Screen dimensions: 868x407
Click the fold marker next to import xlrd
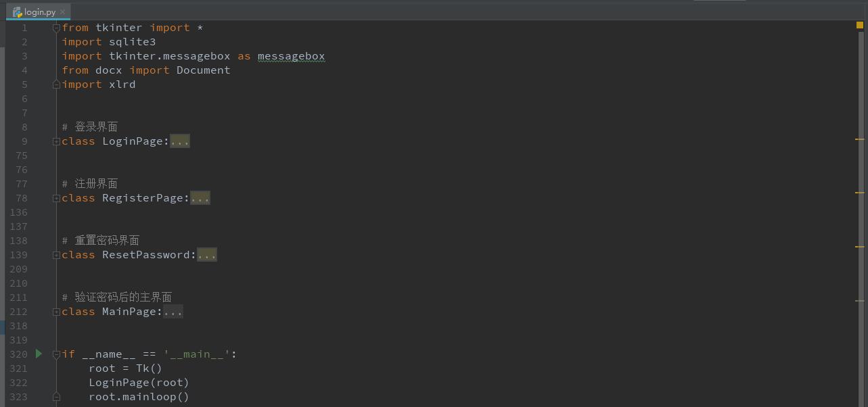coord(57,84)
